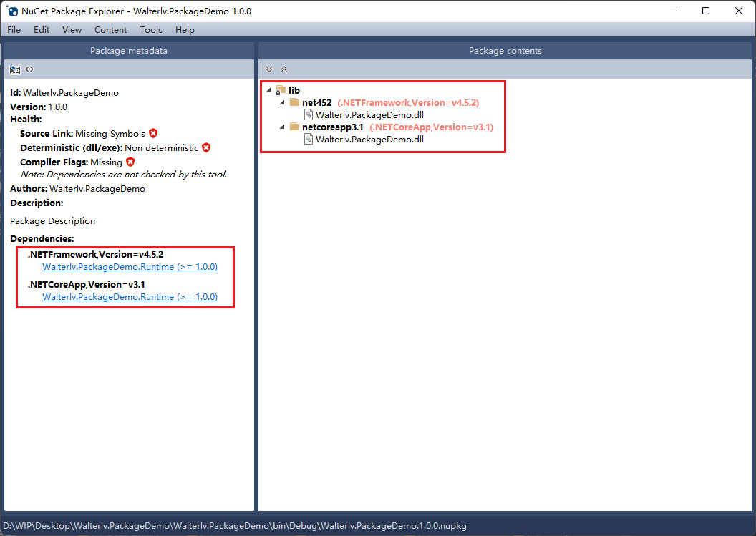The width and height of the screenshot is (756, 536).
Task: Click the lib folder icon
Action: tap(281, 89)
